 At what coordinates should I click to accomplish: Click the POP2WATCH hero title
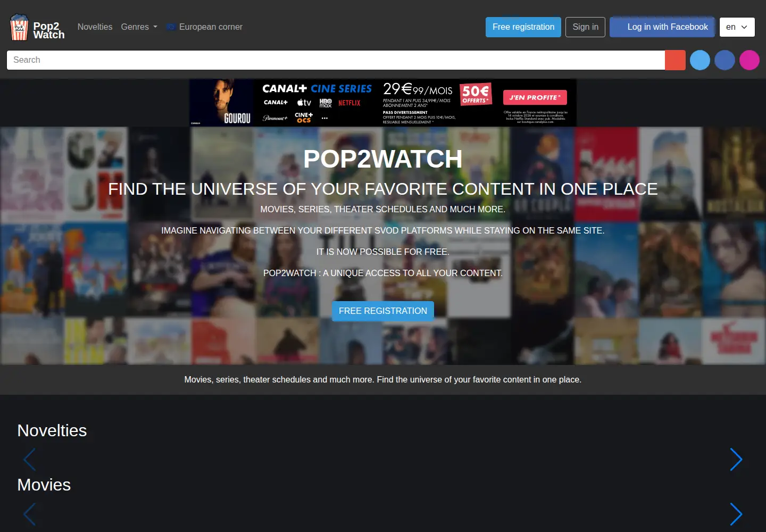pos(383,159)
